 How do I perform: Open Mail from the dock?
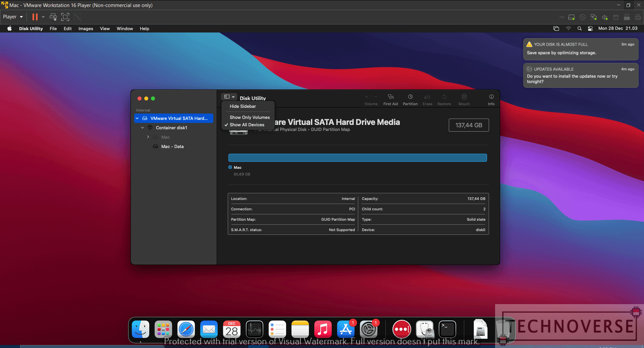pos(209,329)
